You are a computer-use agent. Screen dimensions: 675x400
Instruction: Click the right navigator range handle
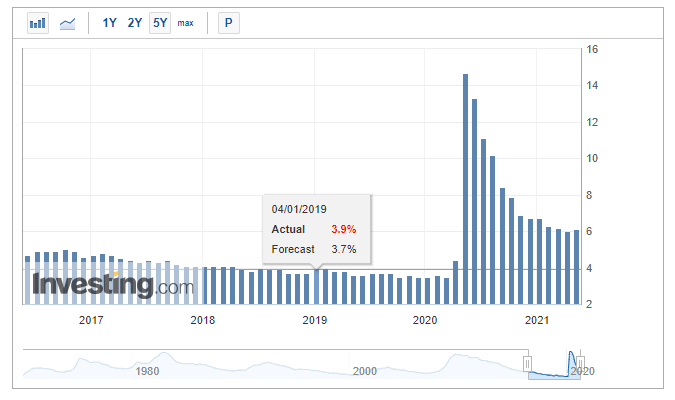tap(580, 363)
